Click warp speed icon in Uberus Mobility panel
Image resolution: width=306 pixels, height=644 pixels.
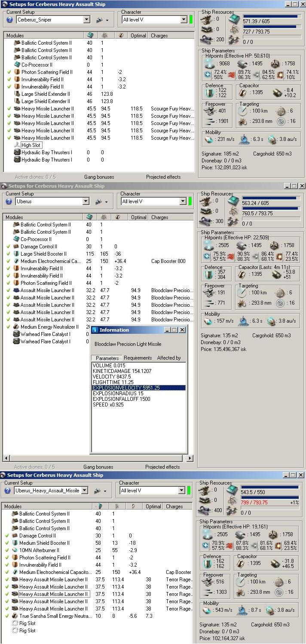tap(271, 321)
